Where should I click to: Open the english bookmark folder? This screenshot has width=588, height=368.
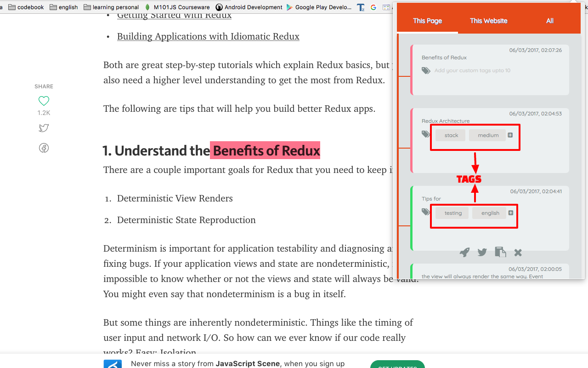pos(63,7)
